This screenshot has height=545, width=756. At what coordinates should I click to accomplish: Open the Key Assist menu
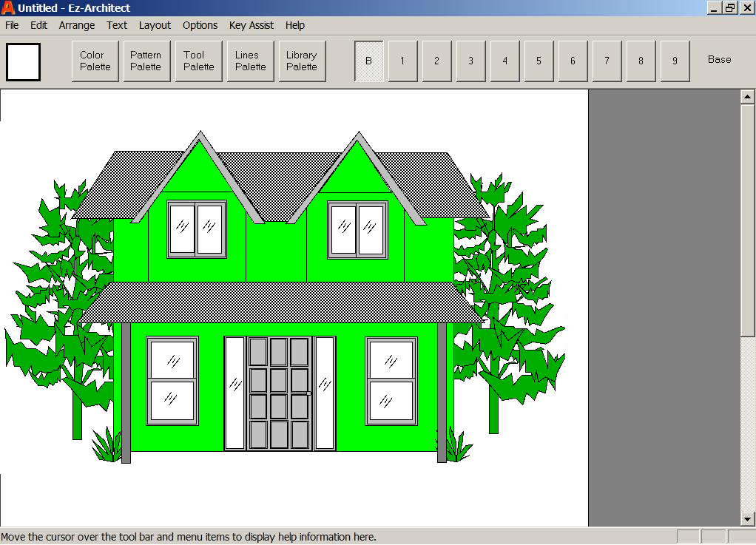tap(252, 25)
